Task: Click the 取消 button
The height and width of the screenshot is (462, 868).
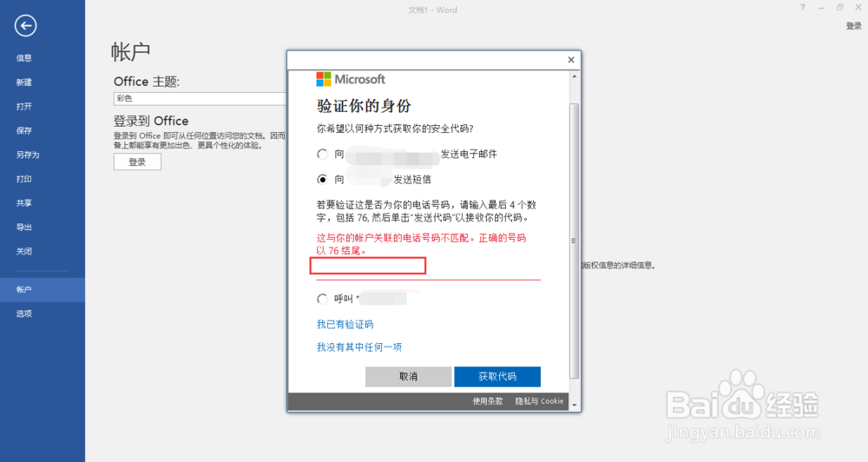Action: click(x=408, y=377)
